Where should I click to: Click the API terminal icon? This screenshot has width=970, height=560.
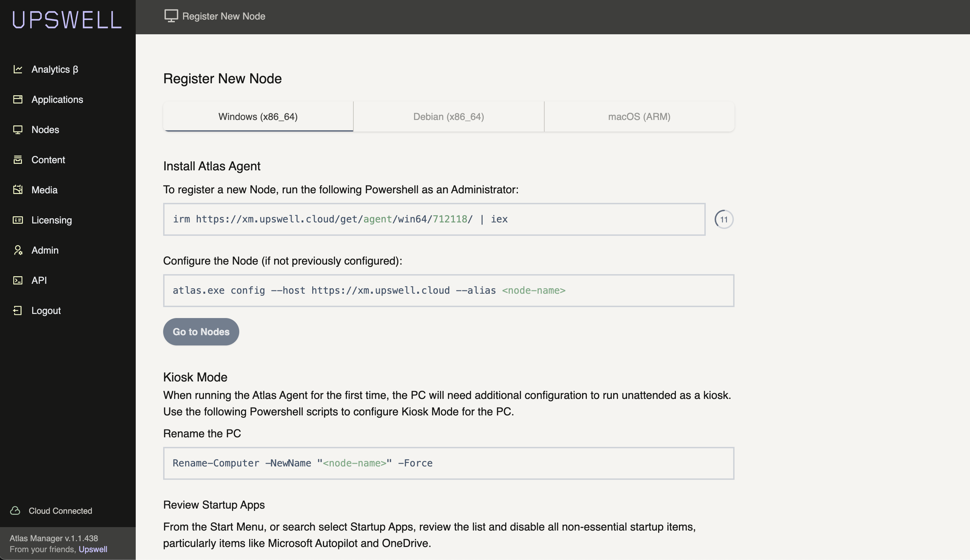[18, 280]
